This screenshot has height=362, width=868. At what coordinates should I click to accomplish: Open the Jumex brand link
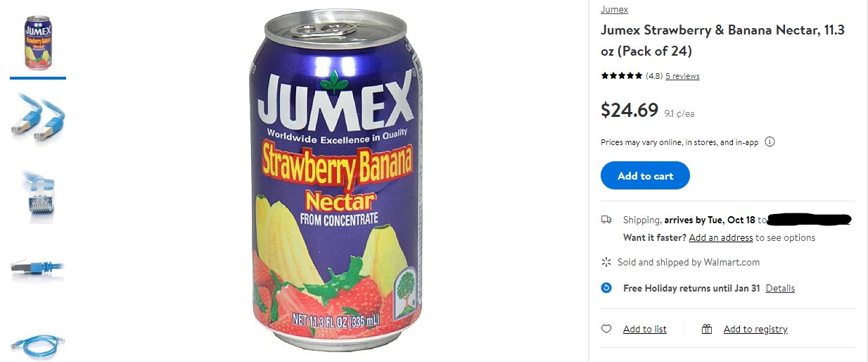(614, 9)
